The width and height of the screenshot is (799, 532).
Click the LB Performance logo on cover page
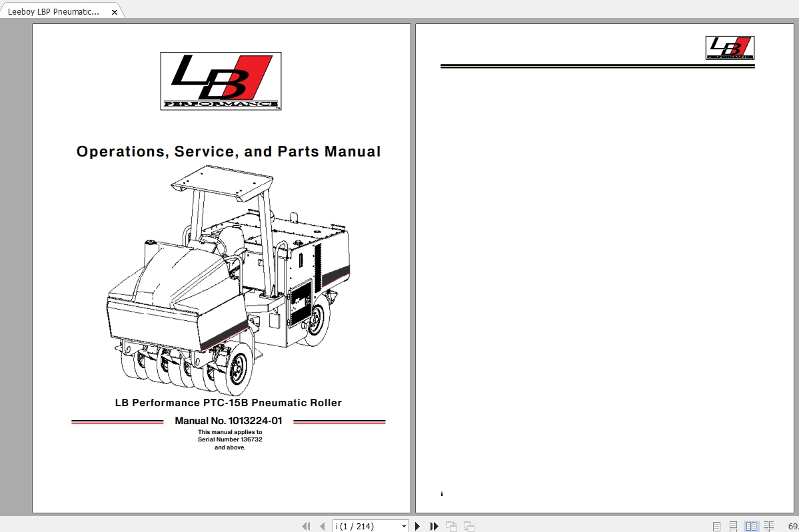[x=221, y=81]
